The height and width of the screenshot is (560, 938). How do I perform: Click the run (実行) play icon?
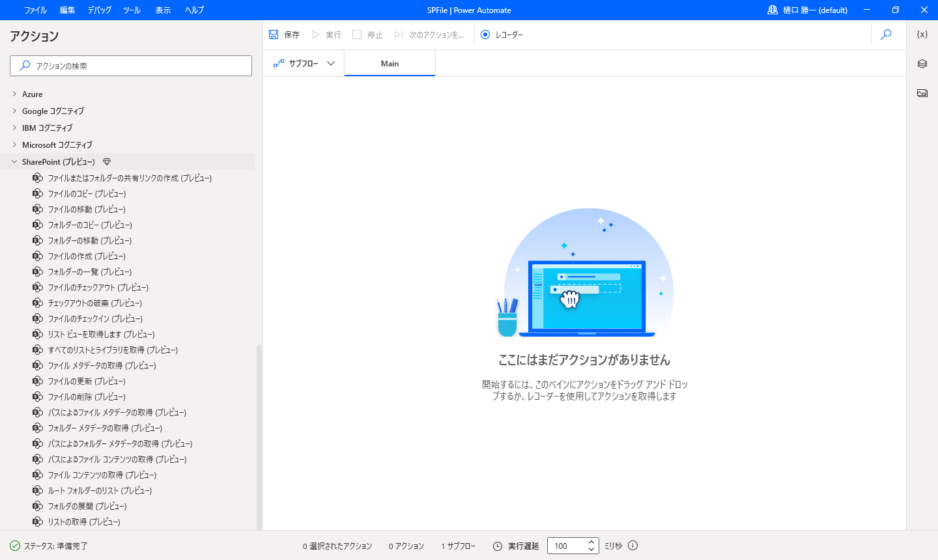(x=316, y=35)
